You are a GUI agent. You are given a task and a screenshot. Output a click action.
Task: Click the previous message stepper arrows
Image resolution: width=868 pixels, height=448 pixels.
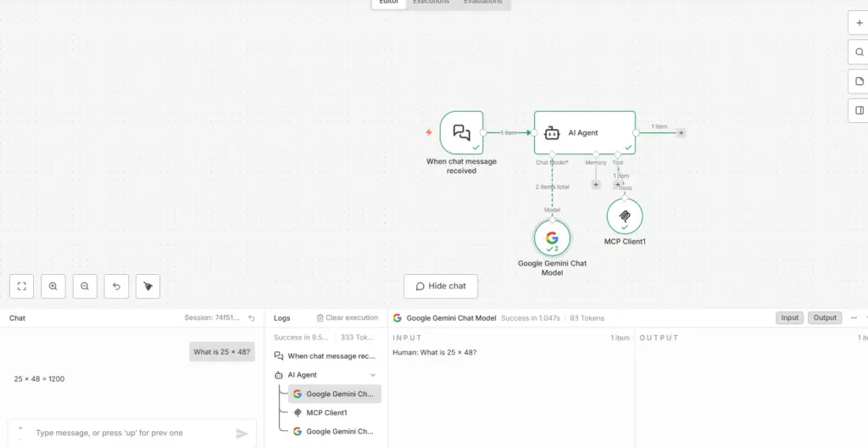tap(20, 433)
